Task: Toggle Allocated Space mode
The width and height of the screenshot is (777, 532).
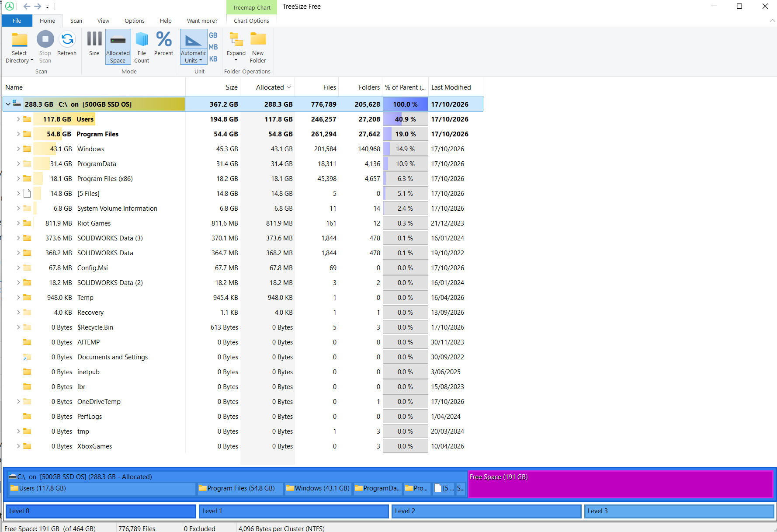Action: click(118, 47)
